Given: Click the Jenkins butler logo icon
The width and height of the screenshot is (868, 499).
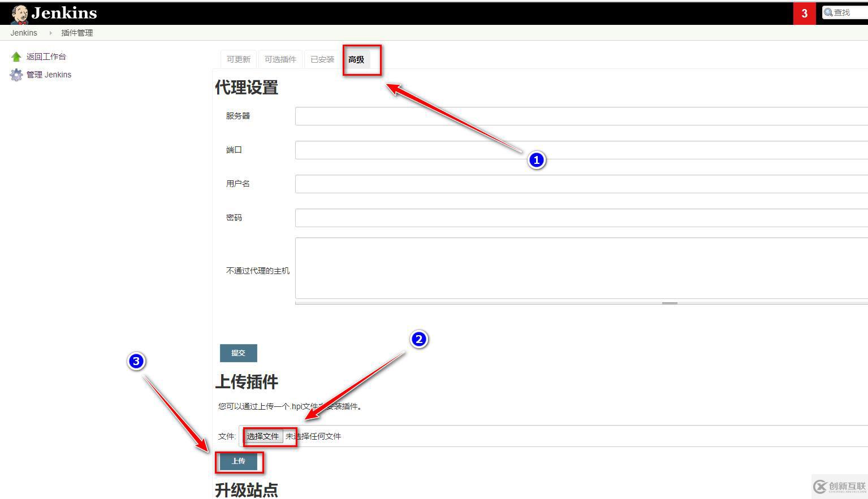Looking at the screenshot, I should click(20, 14).
